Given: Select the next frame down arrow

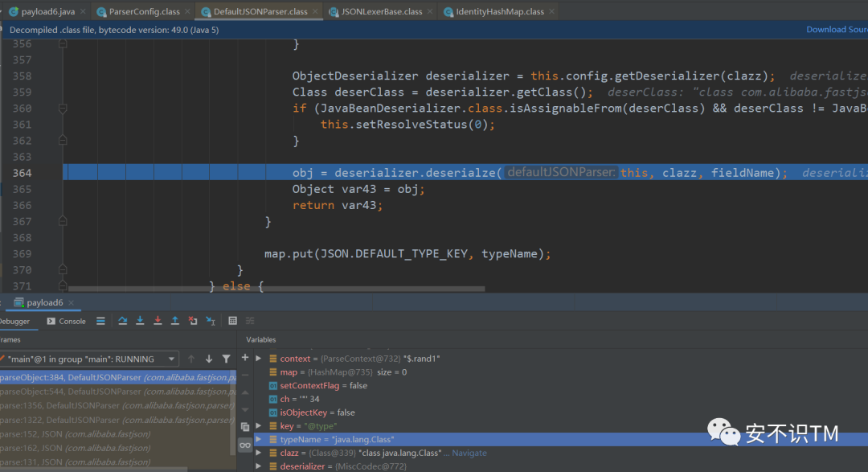Looking at the screenshot, I should click(x=209, y=359).
